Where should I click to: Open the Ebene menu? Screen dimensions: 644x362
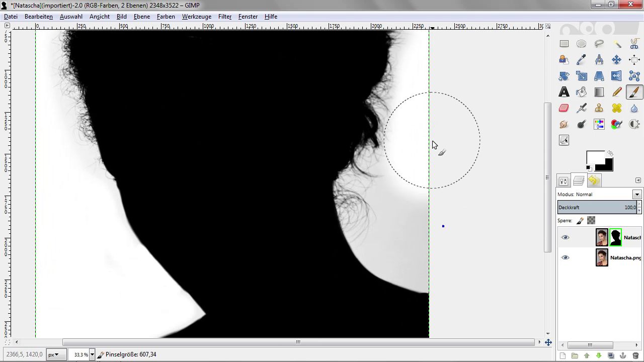click(x=141, y=17)
